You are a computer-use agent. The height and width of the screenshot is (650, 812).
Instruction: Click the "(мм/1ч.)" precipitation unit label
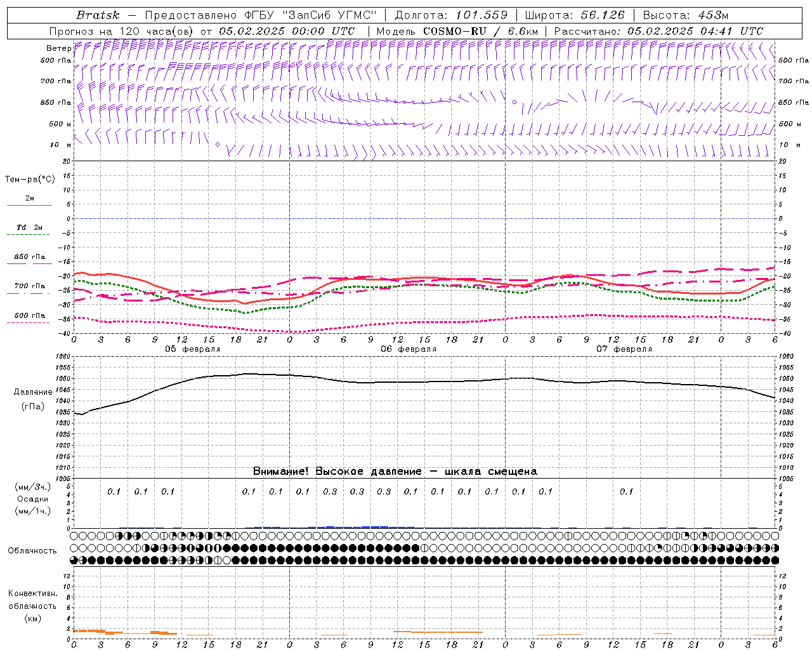tap(33, 511)
